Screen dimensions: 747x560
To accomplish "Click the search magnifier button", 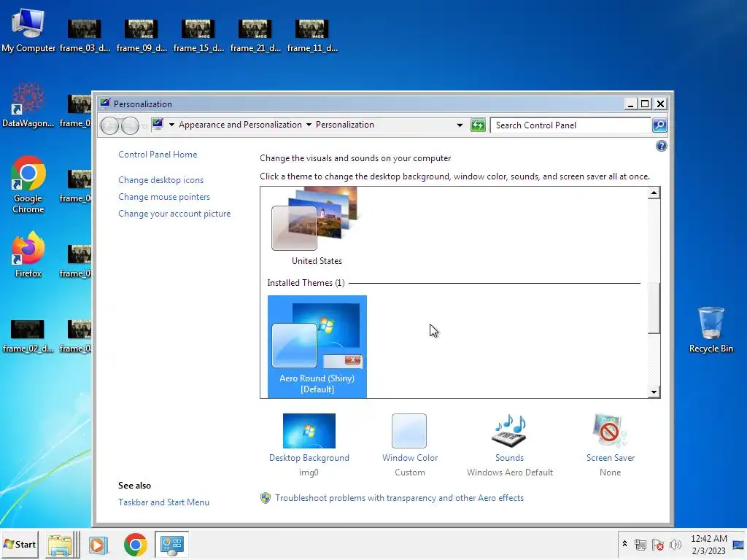I will 659,125.
